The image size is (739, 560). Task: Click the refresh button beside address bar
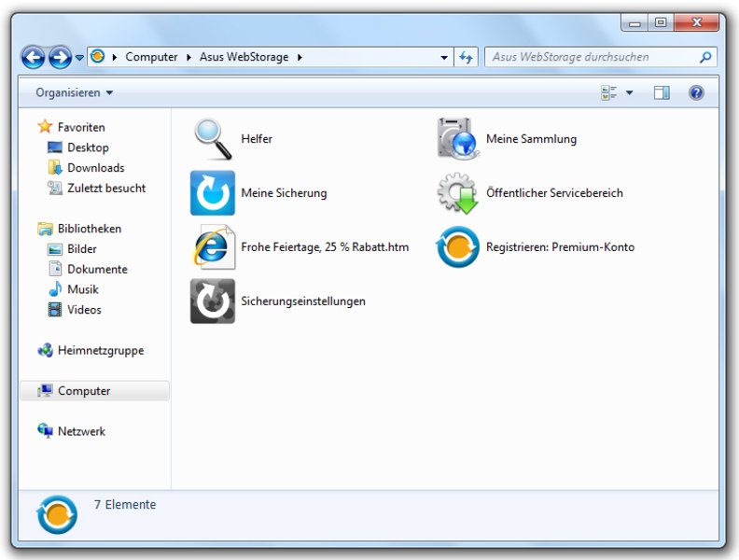467,58
